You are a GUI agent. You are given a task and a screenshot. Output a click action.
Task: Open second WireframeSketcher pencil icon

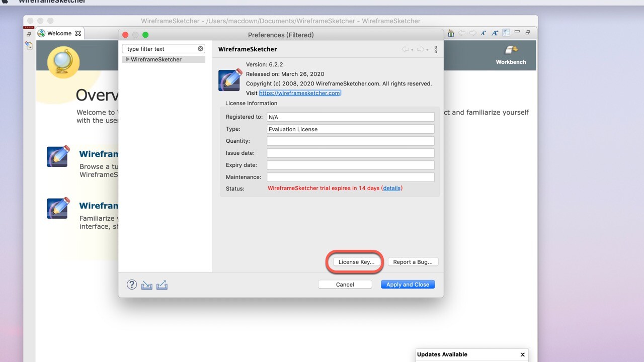pyautogui.click(x=57, y=208)
